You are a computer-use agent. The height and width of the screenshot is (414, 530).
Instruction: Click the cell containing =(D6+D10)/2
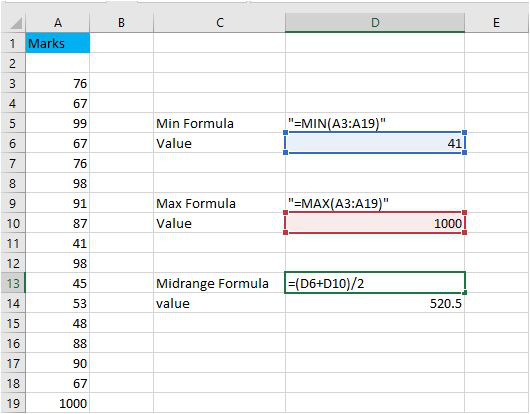[375, 283]
